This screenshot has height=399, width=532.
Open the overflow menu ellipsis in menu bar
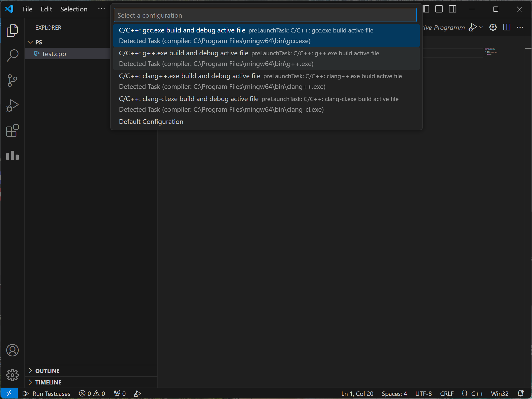click(x=102, y=9)
